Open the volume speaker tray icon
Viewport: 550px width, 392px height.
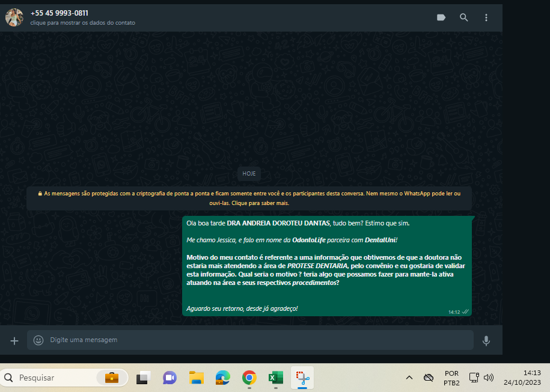(x=488, y=378)
